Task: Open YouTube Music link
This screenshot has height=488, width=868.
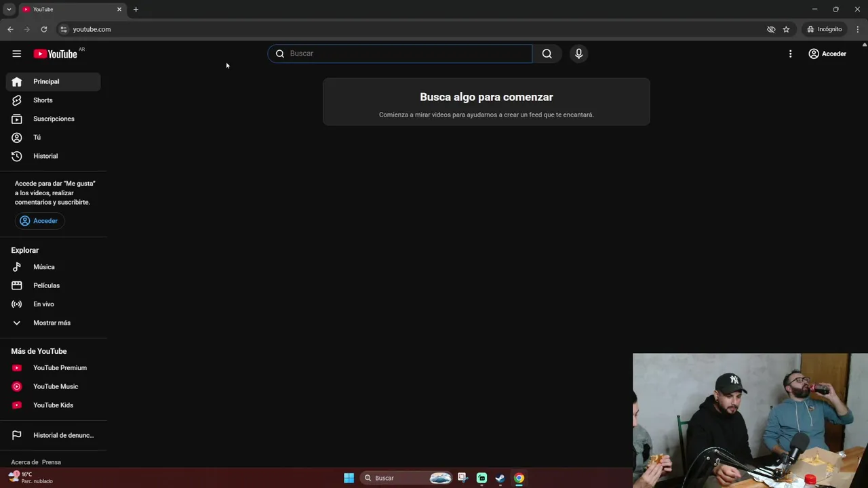Action: tap(54, 386)
